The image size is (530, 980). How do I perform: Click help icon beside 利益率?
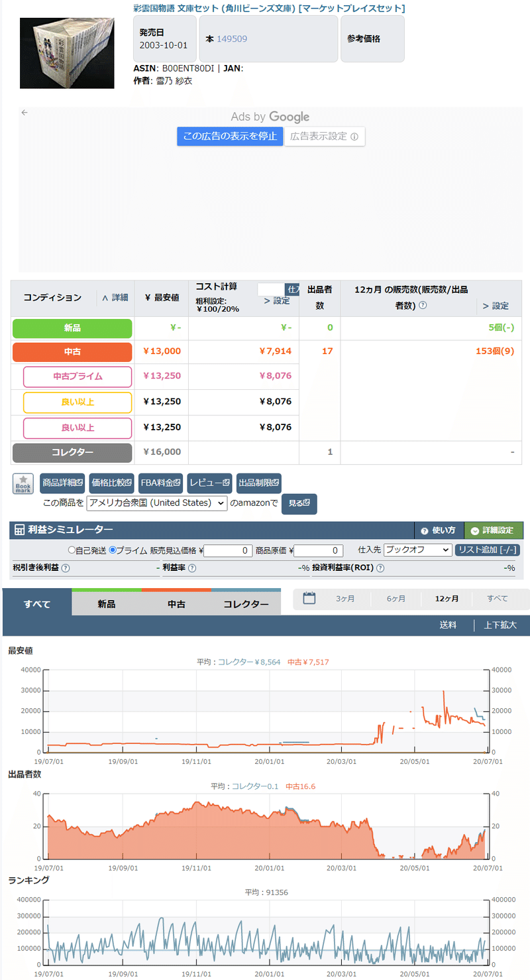[x=191, y=568]
